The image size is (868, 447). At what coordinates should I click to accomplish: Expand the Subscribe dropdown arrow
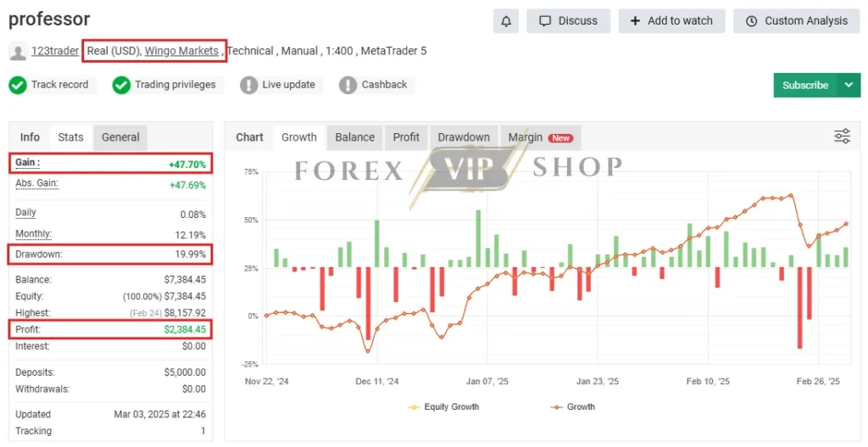tap(849, 86)
